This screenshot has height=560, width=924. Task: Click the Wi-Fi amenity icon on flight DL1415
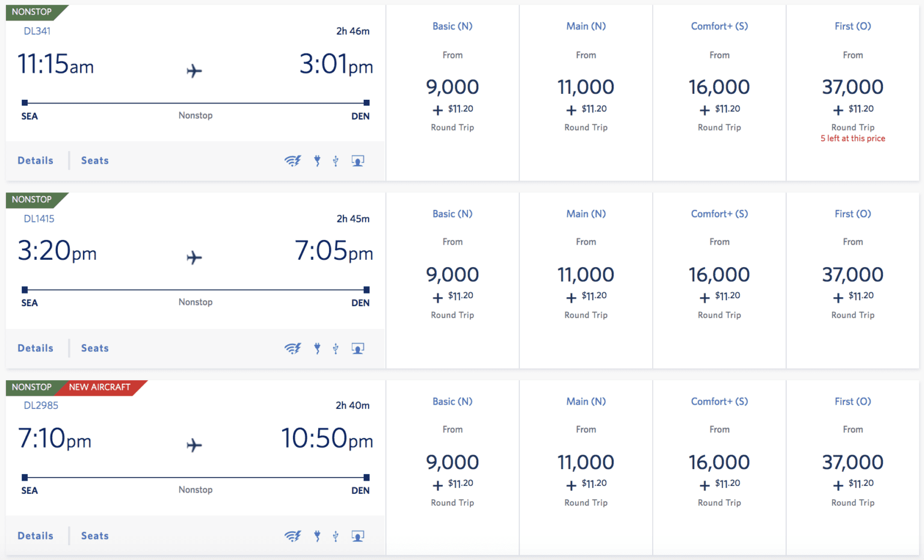tap(293, 348)
